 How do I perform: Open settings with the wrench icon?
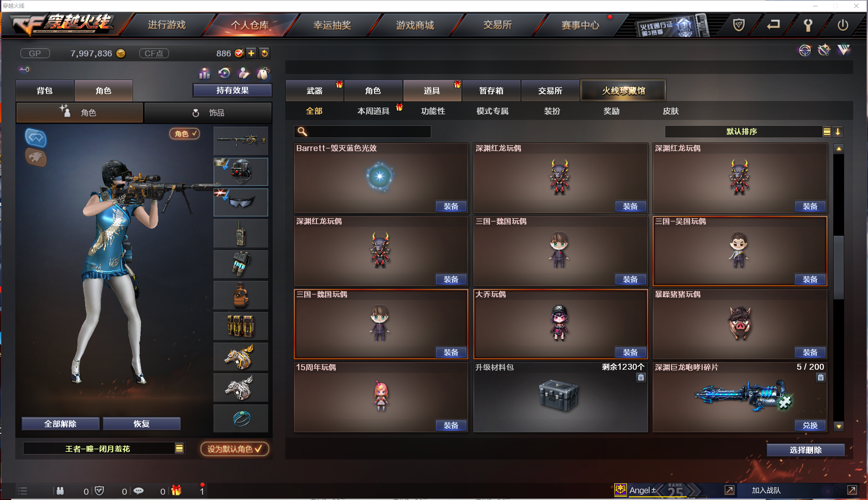click(x=808, y=25)
